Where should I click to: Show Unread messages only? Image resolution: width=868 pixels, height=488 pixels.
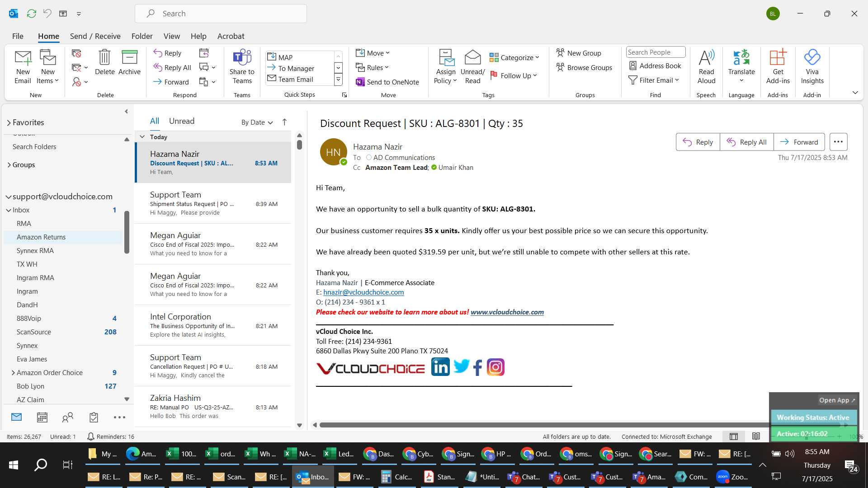tap(182, 121)
